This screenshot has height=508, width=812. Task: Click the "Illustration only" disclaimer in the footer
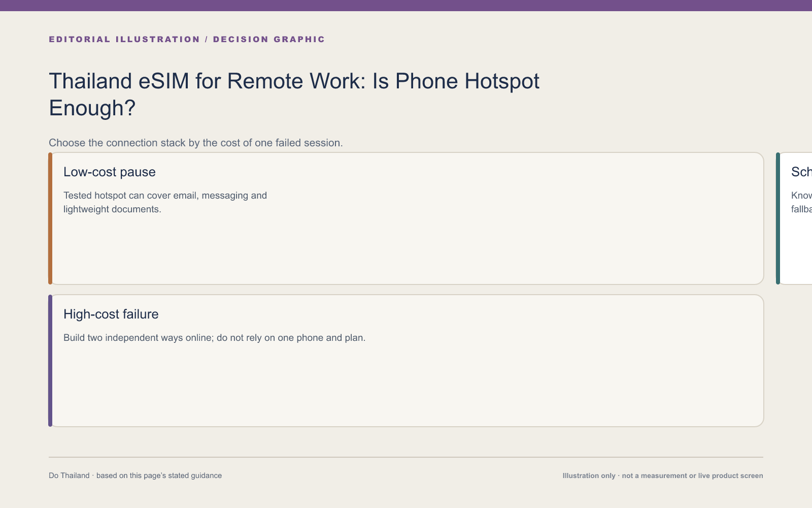[663, 475]
